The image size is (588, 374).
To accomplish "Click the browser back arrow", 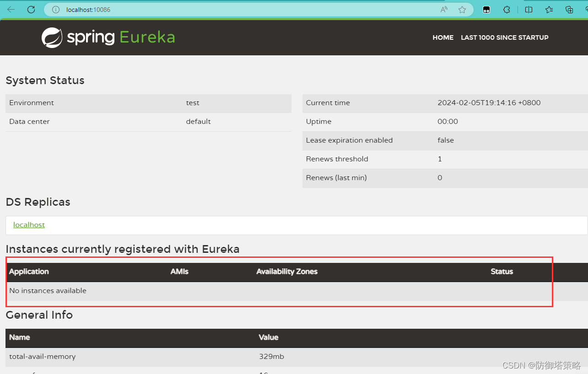I will (11, 9).
